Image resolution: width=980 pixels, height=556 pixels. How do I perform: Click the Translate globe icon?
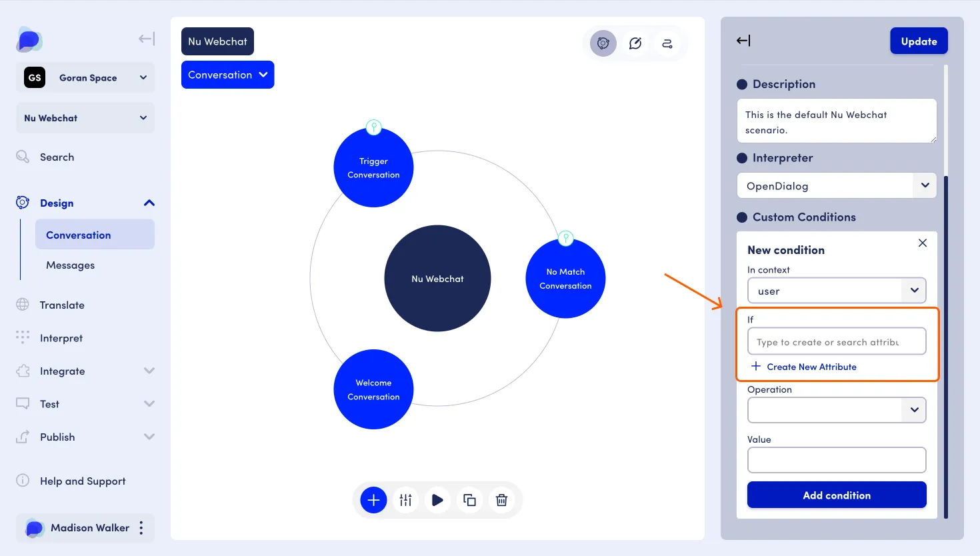pyautogui.click(x=23, y=305)
